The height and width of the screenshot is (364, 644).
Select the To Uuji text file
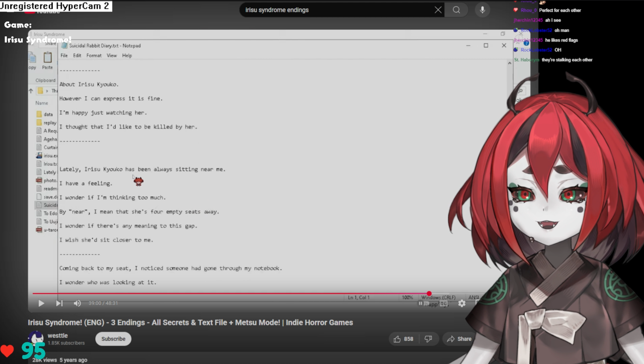tap(46, 221)
